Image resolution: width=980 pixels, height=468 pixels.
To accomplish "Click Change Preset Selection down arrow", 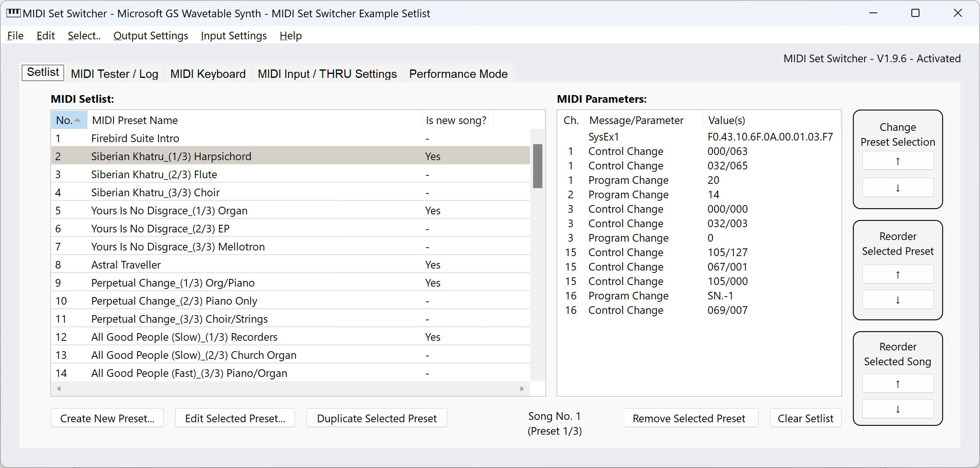I will click(897, 187).
